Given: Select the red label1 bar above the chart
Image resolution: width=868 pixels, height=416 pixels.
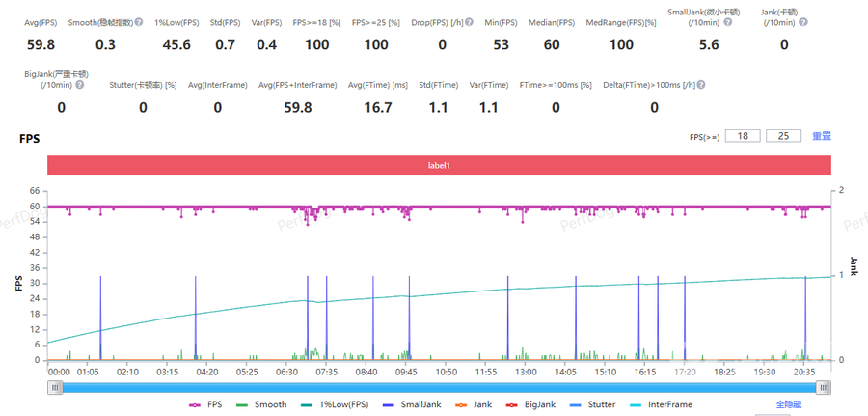Looking at the screenshot, I should click(439, 166).
